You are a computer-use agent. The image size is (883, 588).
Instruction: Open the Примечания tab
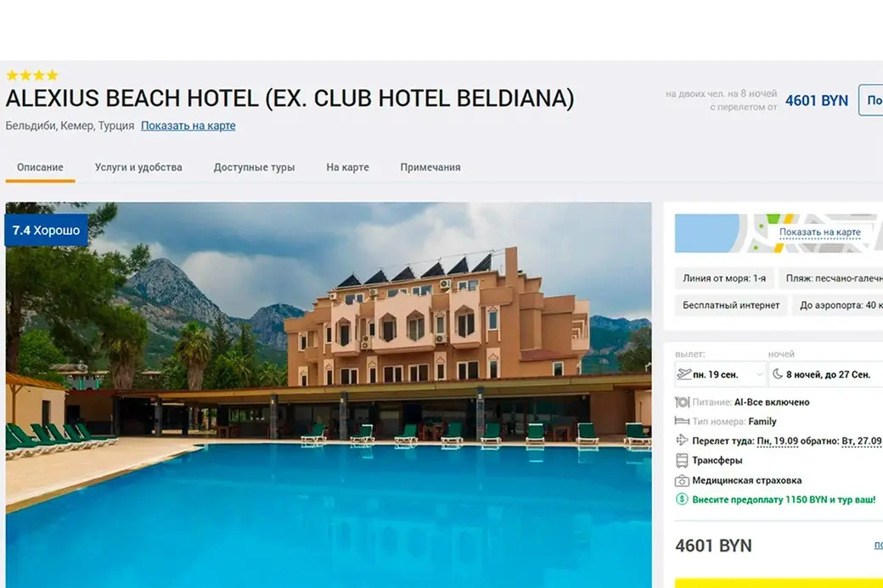coord(430,167)
